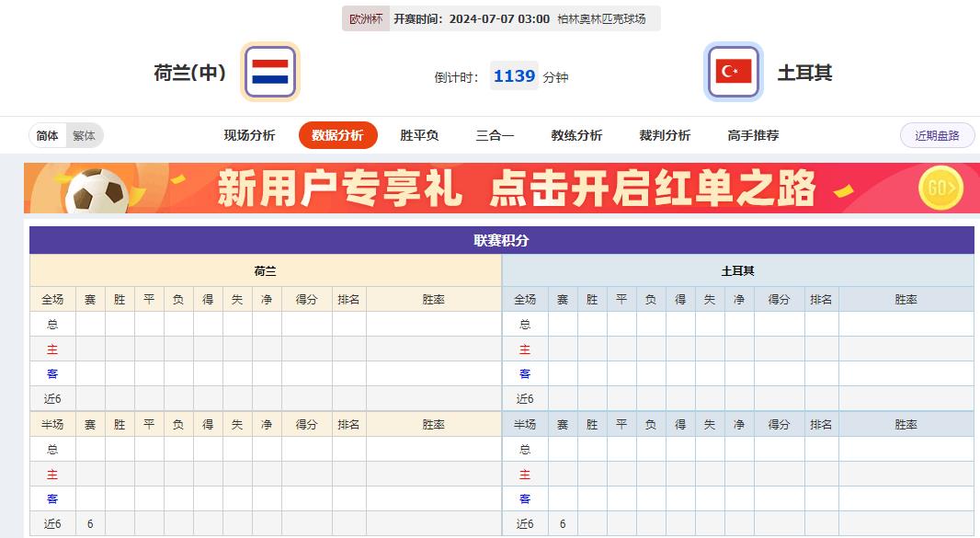
Task: Click 近6 row in the Netherlands table
Action: tap(54, 398)
